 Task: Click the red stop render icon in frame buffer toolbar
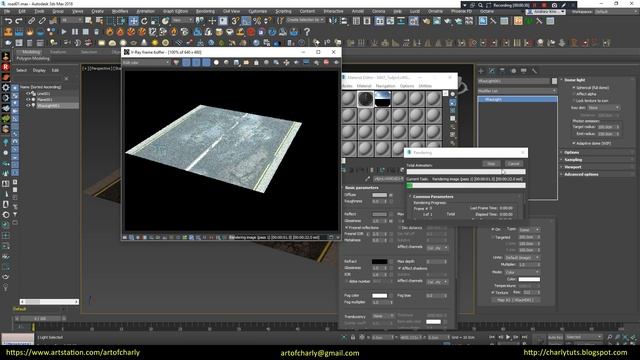[x=326, y=62]
